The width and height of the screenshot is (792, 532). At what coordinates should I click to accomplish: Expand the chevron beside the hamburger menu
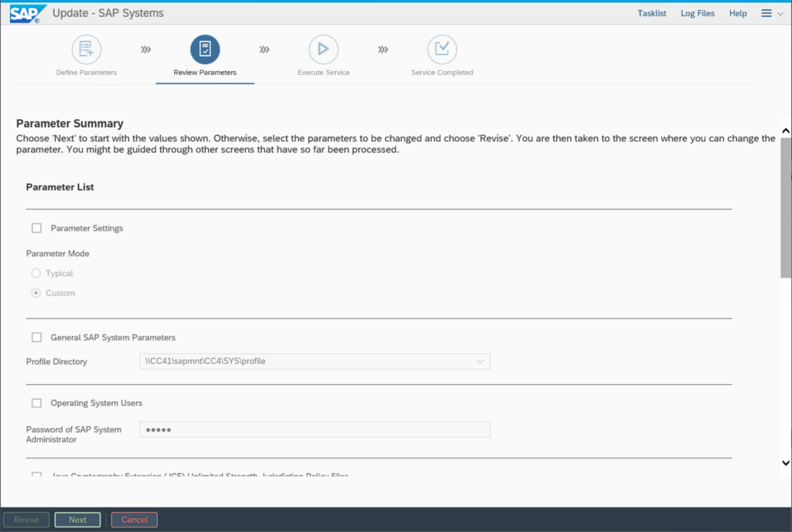coord(780,14)
